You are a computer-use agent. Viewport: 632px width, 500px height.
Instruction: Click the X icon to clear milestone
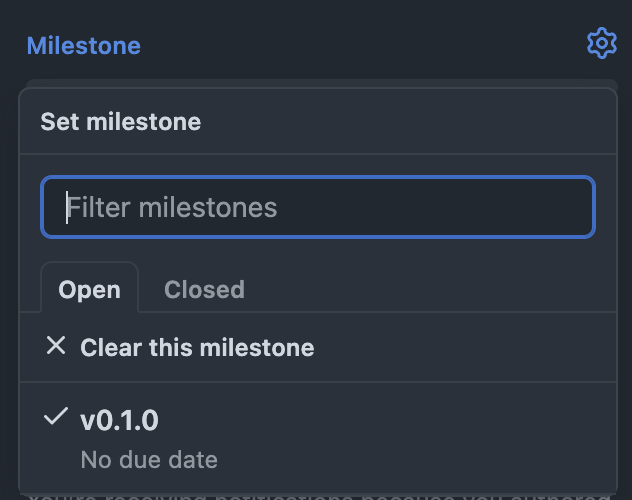coord(56,346)
